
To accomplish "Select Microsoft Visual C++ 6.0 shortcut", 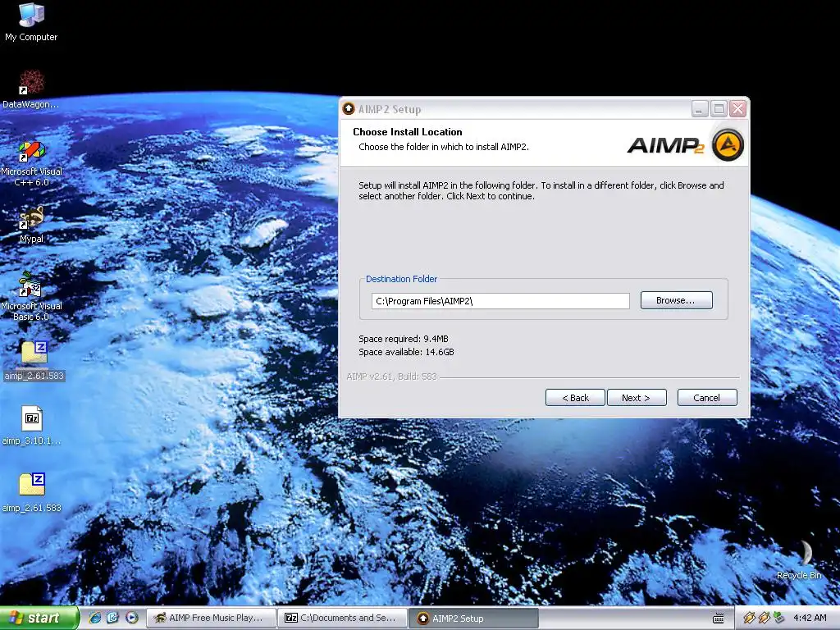I will click(31, 163).
